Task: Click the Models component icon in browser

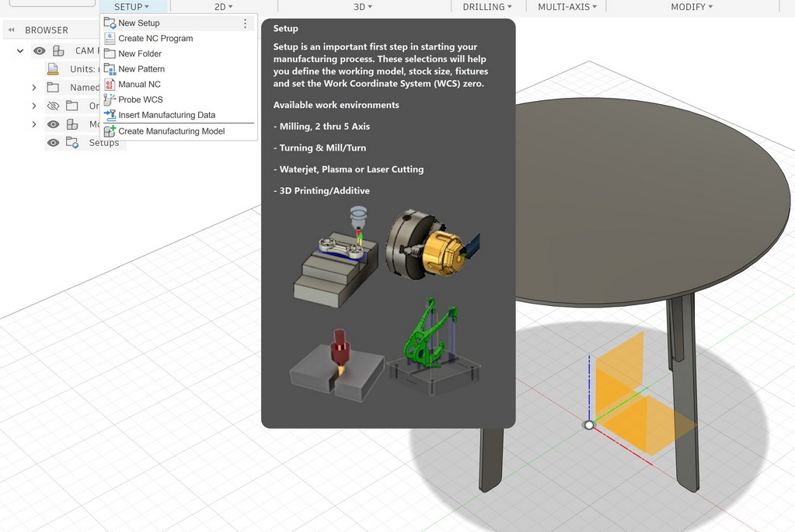Action: [x=72, y=124]
